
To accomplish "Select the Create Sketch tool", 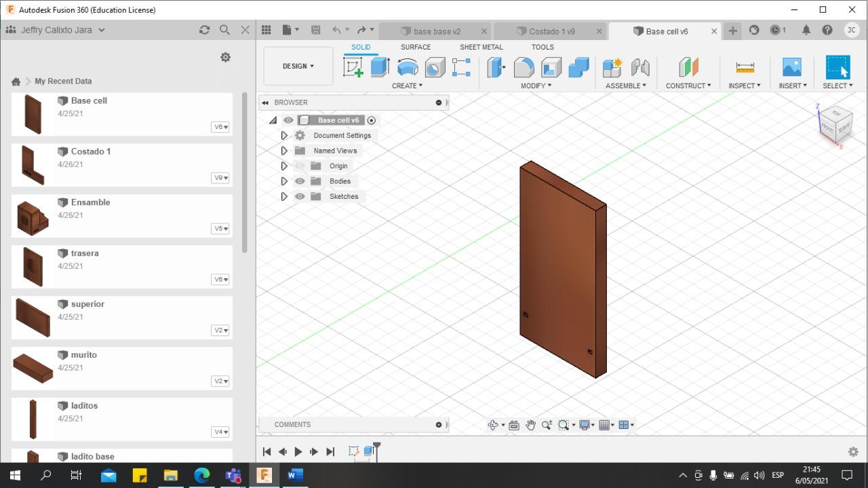I will click(x=353, y=67).
